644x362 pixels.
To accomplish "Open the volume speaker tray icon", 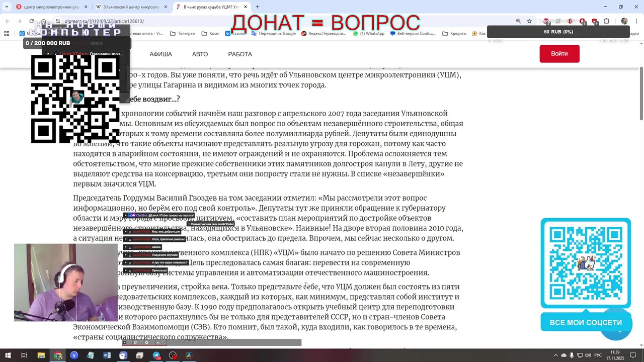I will pos(588,355).
